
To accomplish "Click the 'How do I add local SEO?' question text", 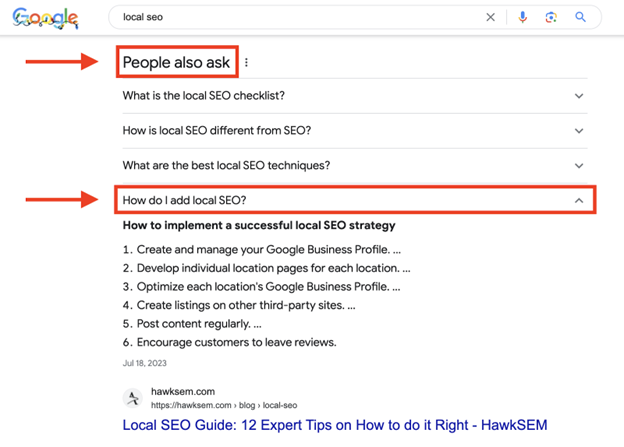I will [x=184, y=200].
